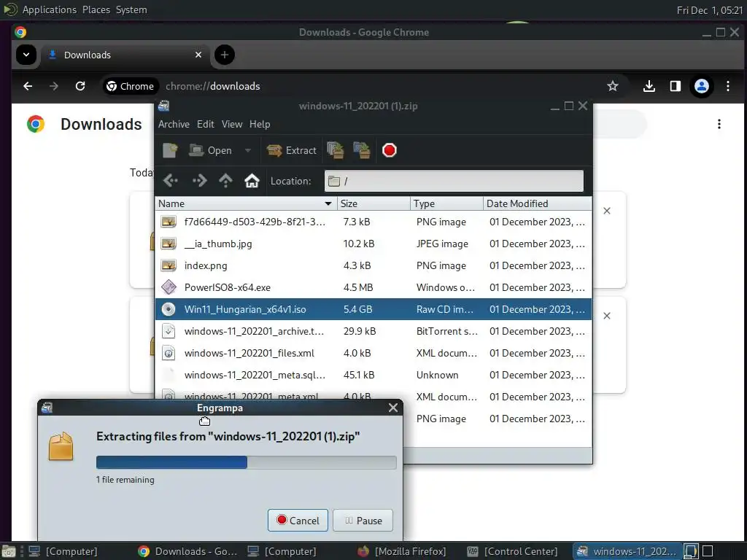747x560 pixels.
Task: Click the Add folder to archive icon
Action: click(362, 150)
